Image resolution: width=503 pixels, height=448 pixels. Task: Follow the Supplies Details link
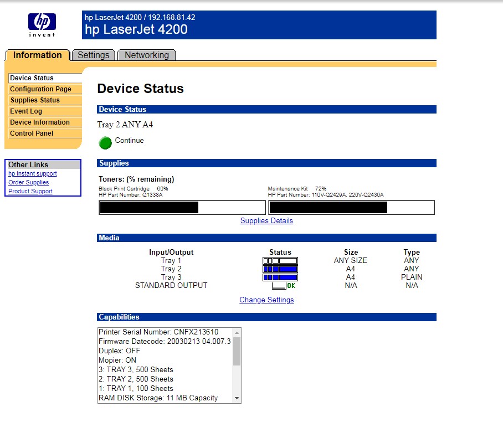point(266,220)
